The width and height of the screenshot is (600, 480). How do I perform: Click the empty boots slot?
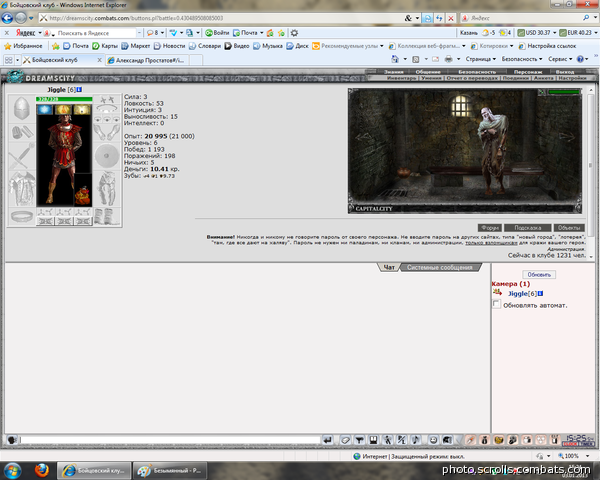(107, 217)
